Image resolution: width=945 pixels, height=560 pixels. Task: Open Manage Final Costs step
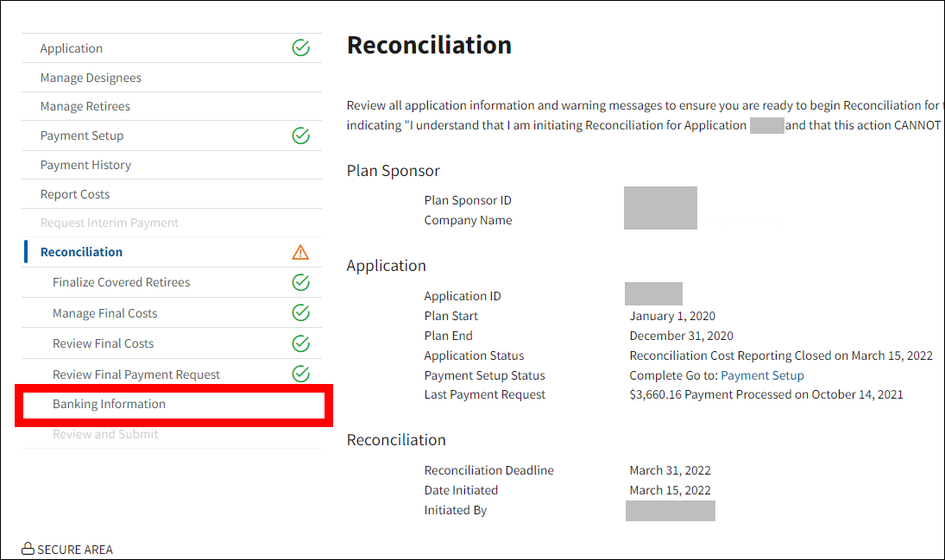(x=104, y=313)
